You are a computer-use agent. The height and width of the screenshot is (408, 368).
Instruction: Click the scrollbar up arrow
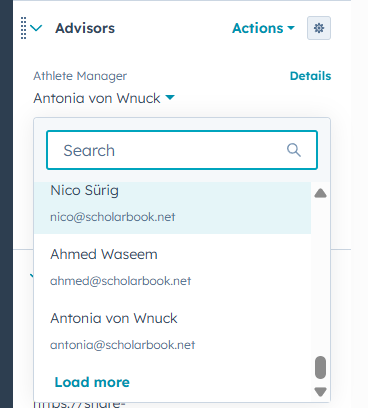320,193
